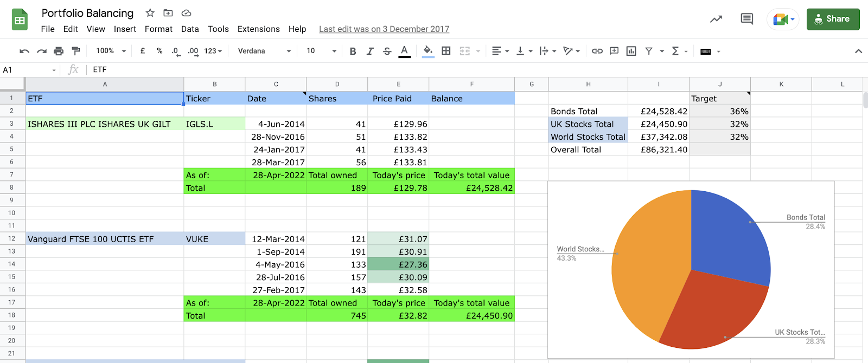Open the fill colour bucket

[x=428, y=51]
